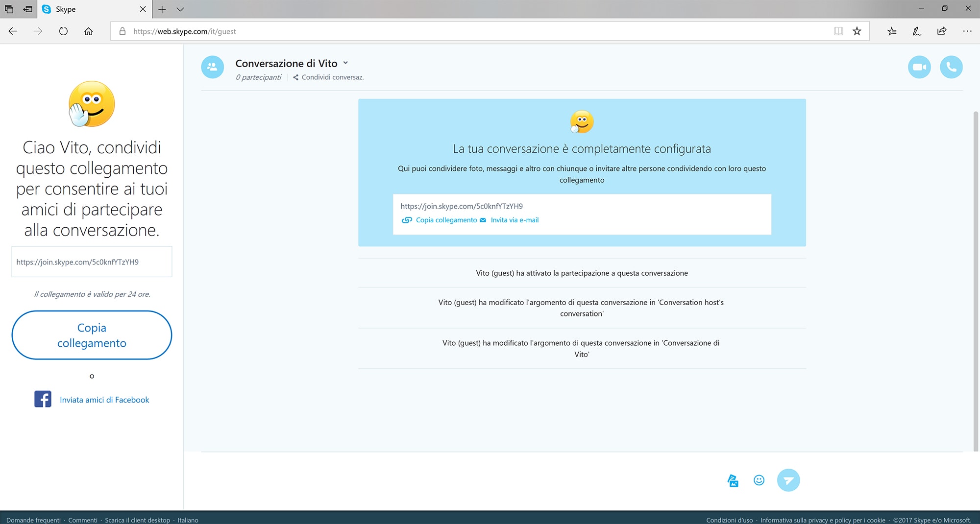Open browser settings via ellipsis menu
980x524 pixels.
click(967, 31)
